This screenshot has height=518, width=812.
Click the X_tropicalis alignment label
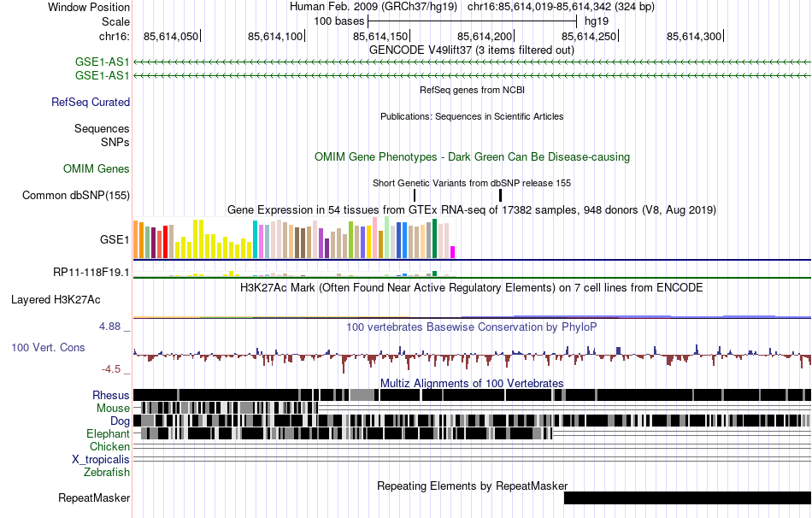(x=101, y=460)
